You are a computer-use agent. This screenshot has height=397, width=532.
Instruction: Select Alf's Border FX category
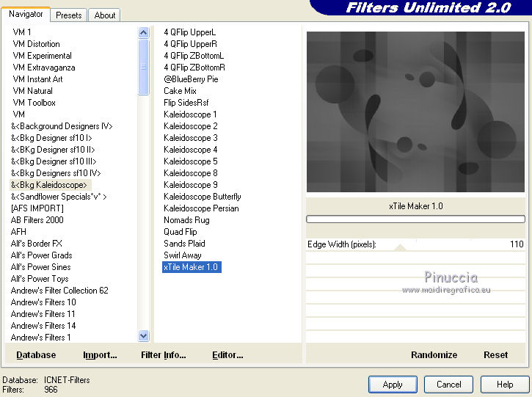pyautogui.click(x=36, y=244)
